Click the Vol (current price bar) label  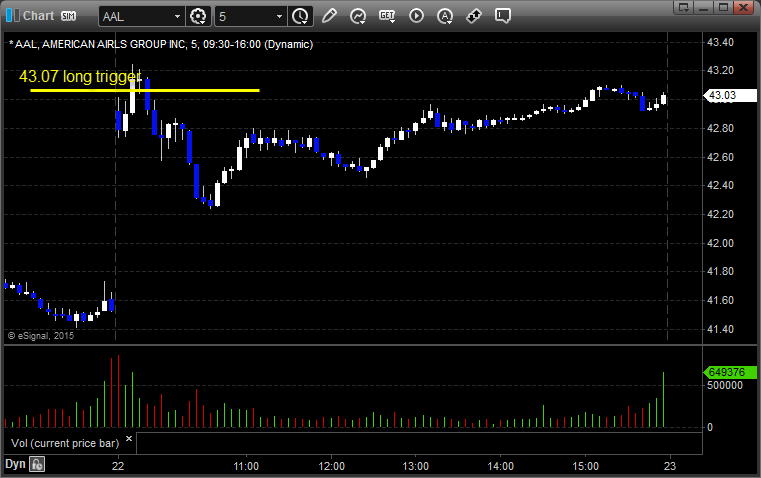[65, 443]
